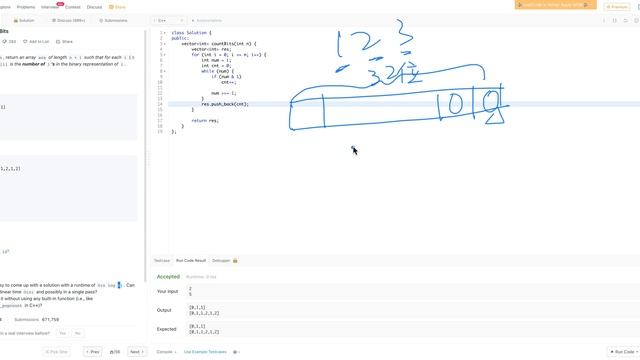Image resolution: width=640 pixels, height=360 pixels.
Task: Go to the Next problem
Action: [x=137, y=351]
